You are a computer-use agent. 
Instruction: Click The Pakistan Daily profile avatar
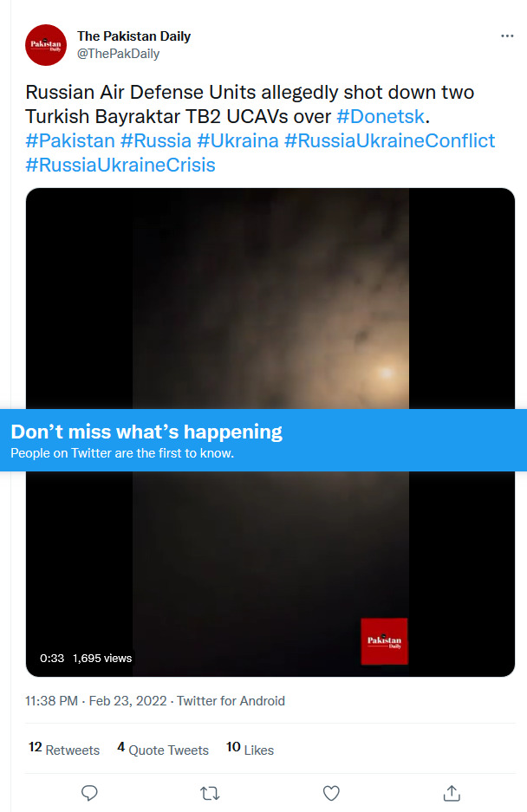coord(46,45)
